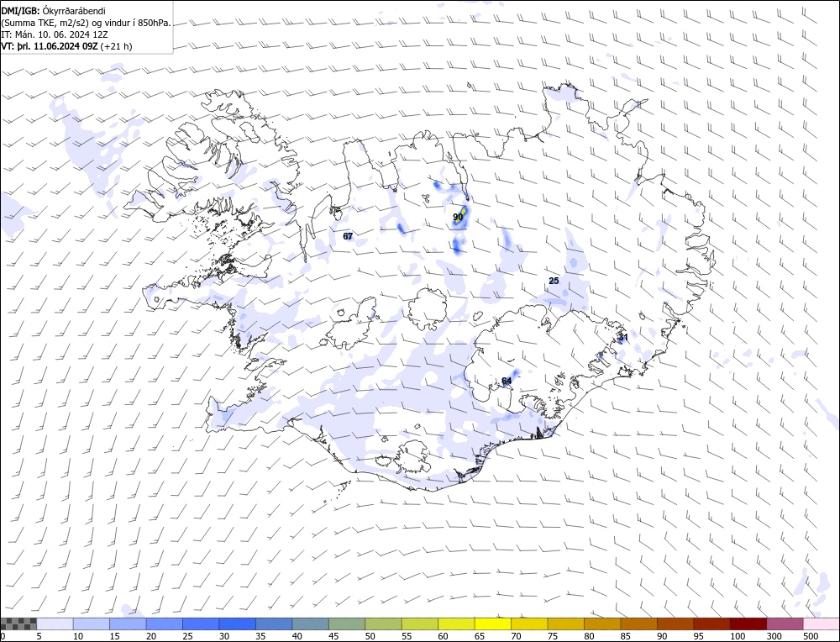The image size is (840, 642).
Task: Click the '64' value label on the map
Action: click(507, 381)
